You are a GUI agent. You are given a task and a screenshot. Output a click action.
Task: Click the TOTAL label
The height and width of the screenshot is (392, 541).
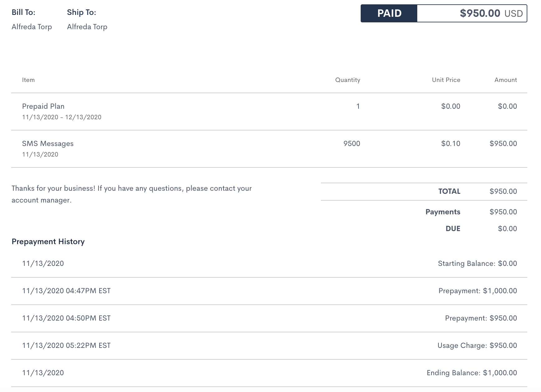point(449,191)
